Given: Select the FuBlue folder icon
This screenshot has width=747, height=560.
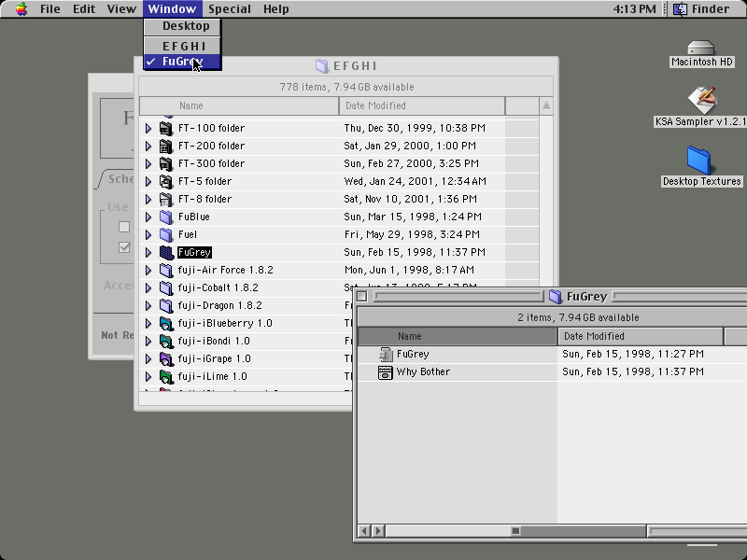Looking at the screenshot, I should [166, 217].
